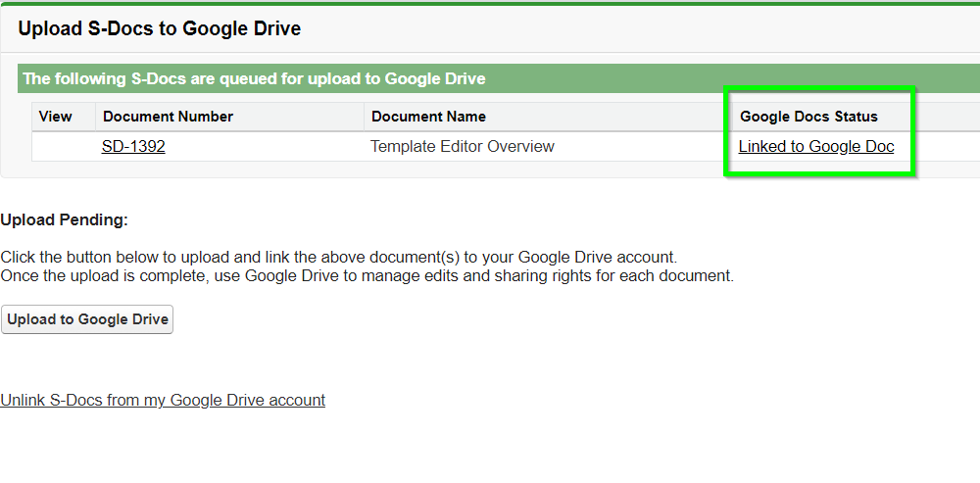Click the empty View cell beside SD-1392
The height and width of the screenshot is (483, 980).
click(x=64, y=146)
